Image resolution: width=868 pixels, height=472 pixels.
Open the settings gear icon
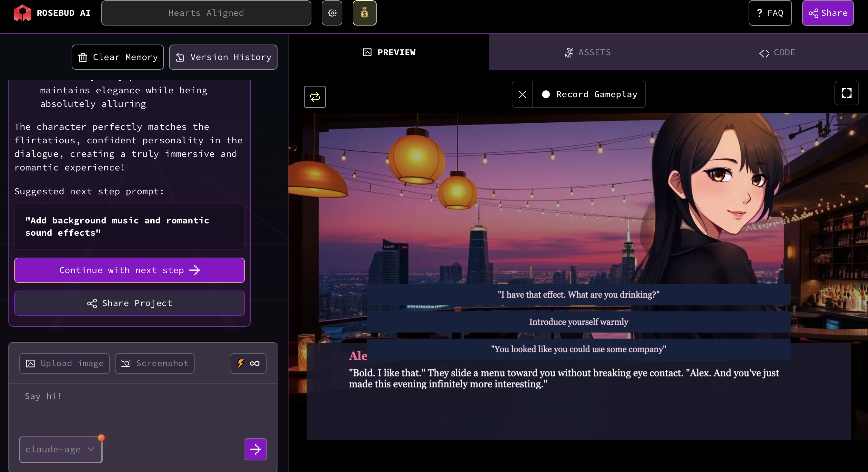click(x=332, y=13)
